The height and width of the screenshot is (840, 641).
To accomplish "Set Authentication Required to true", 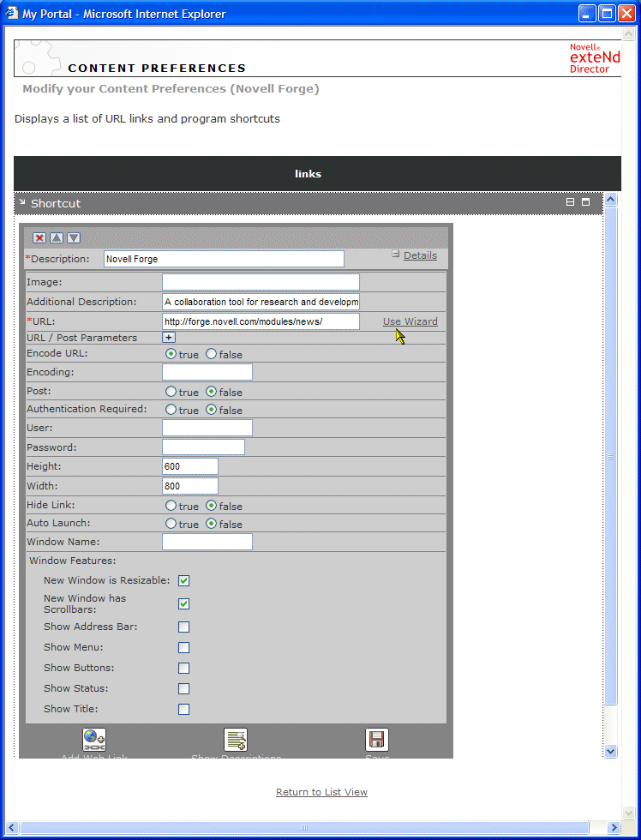I will pyautogui.click(x=171, y=410).
